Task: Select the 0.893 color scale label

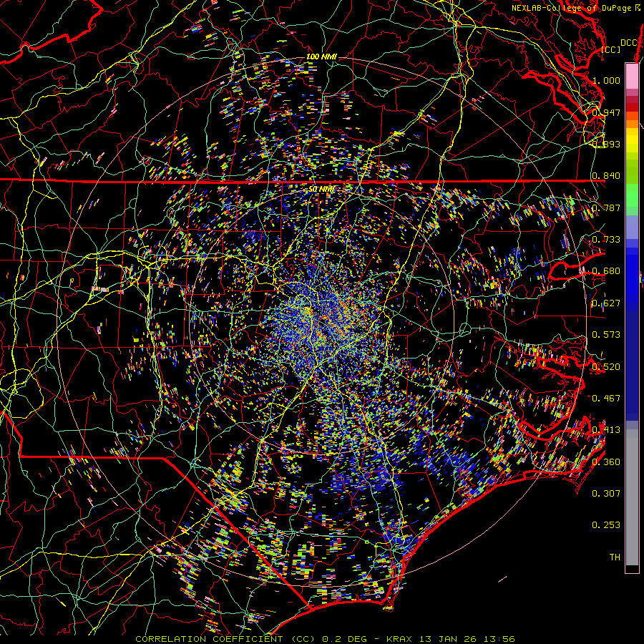Action: 606,144
